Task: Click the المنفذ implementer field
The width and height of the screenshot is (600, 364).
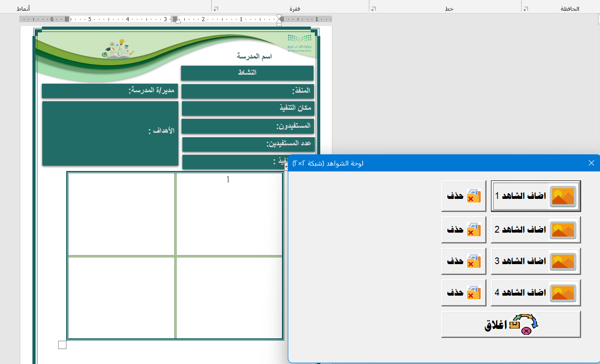Action: [247, 91]
